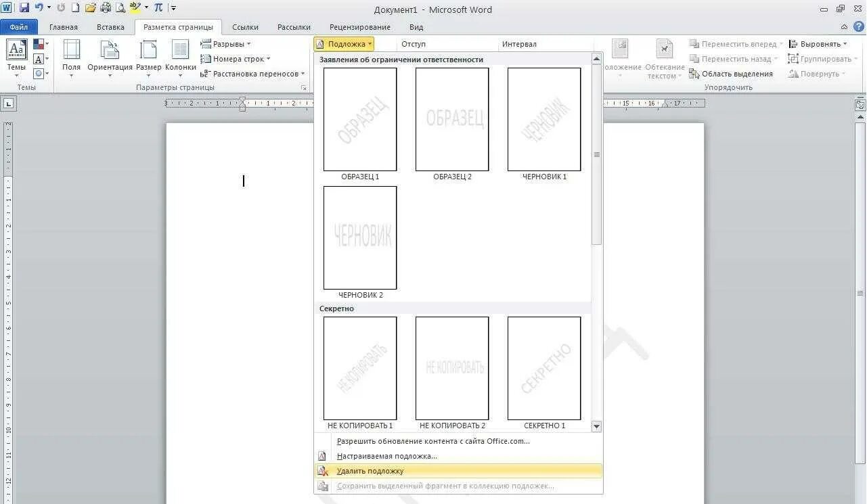Viewport: 867px width, 504px height.
Task: Open the Группировать dropdown
Action: click(x=822, y=59)
